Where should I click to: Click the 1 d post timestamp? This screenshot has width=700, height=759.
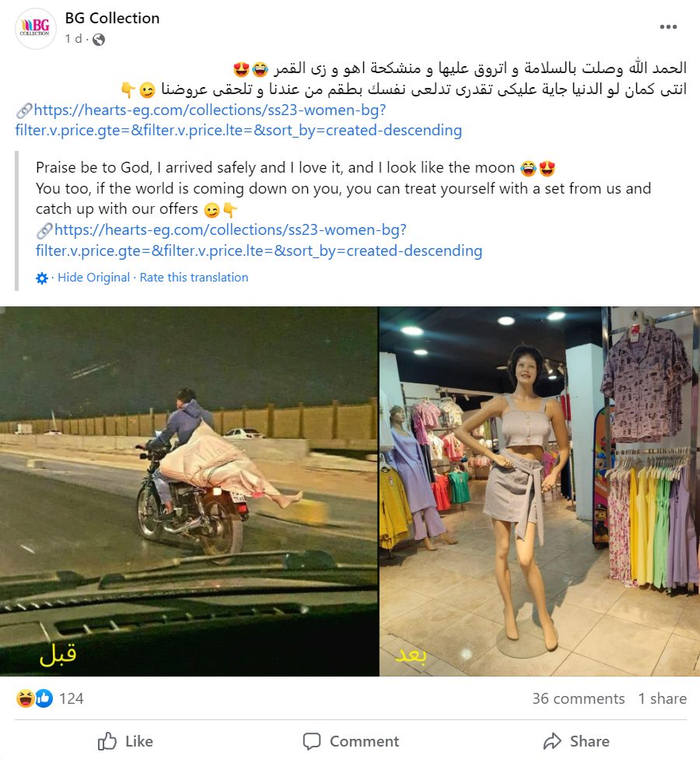click(x=73, y=39)
